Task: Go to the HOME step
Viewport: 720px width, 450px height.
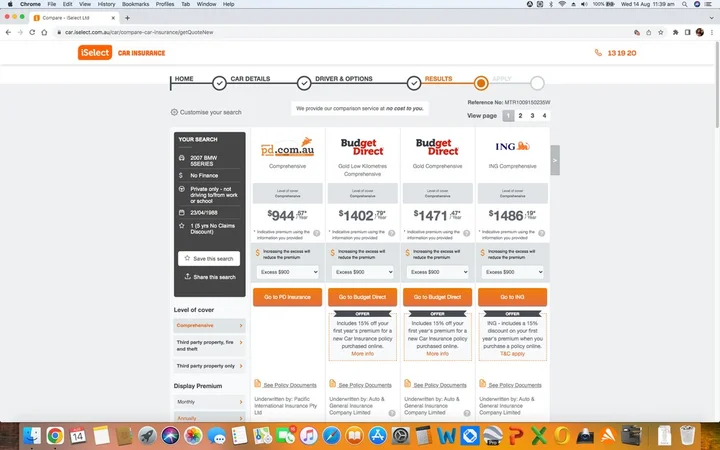Action: [x=184, y=79]
